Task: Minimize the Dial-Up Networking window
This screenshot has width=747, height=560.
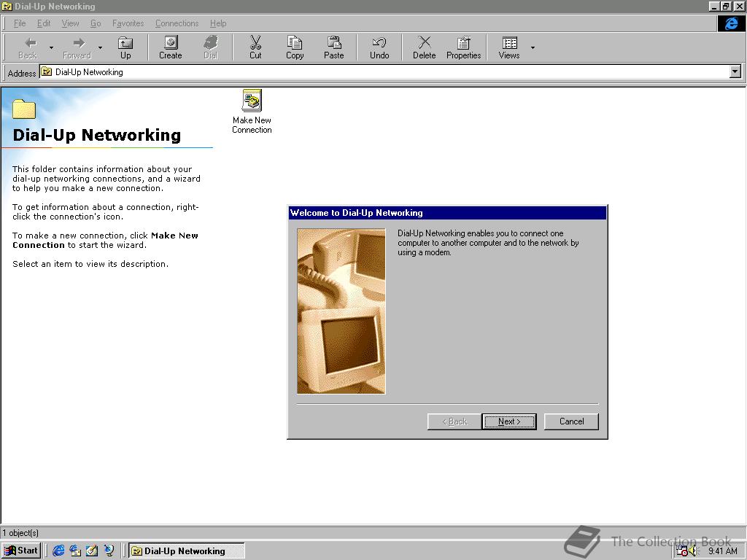Action: point(714,6)
